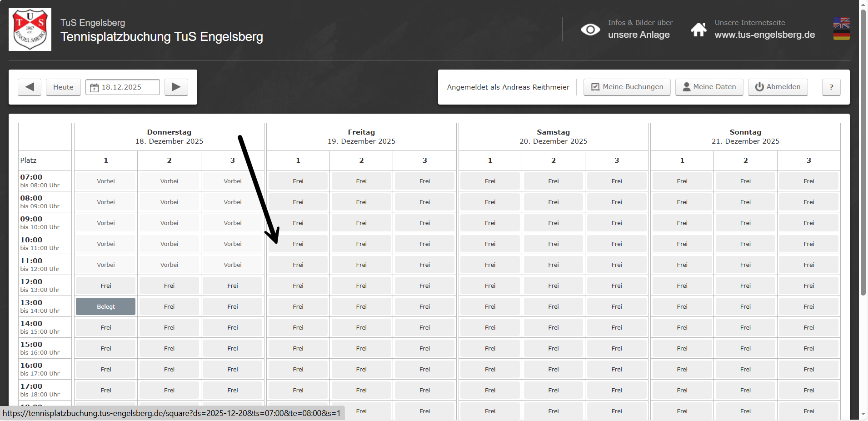Open Meine Buchungen

click(627, 87)
